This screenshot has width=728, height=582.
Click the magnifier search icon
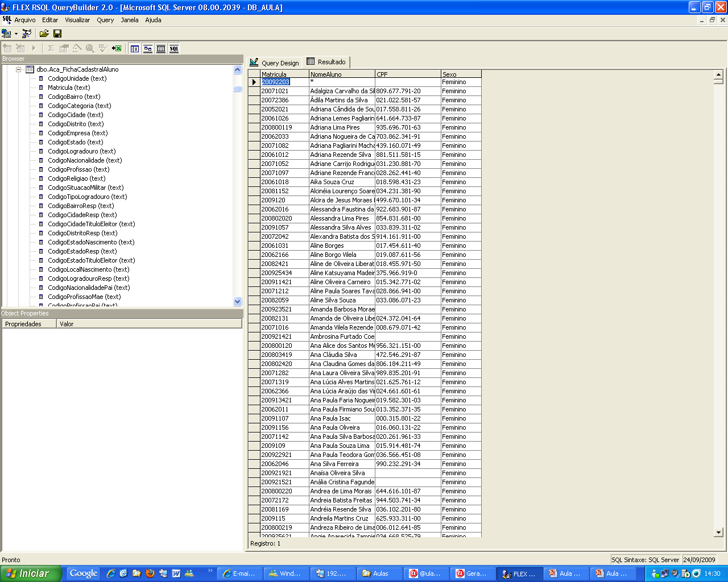point(90,48)
